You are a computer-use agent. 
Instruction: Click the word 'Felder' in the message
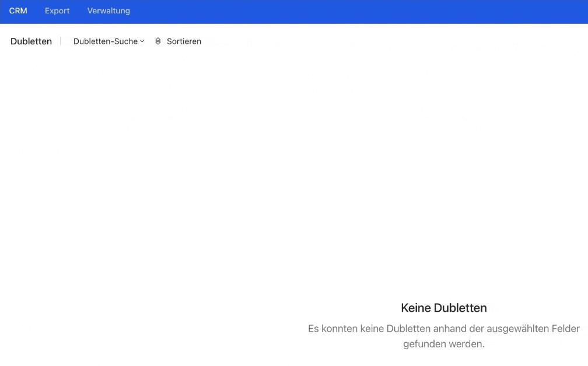(565, 329)
